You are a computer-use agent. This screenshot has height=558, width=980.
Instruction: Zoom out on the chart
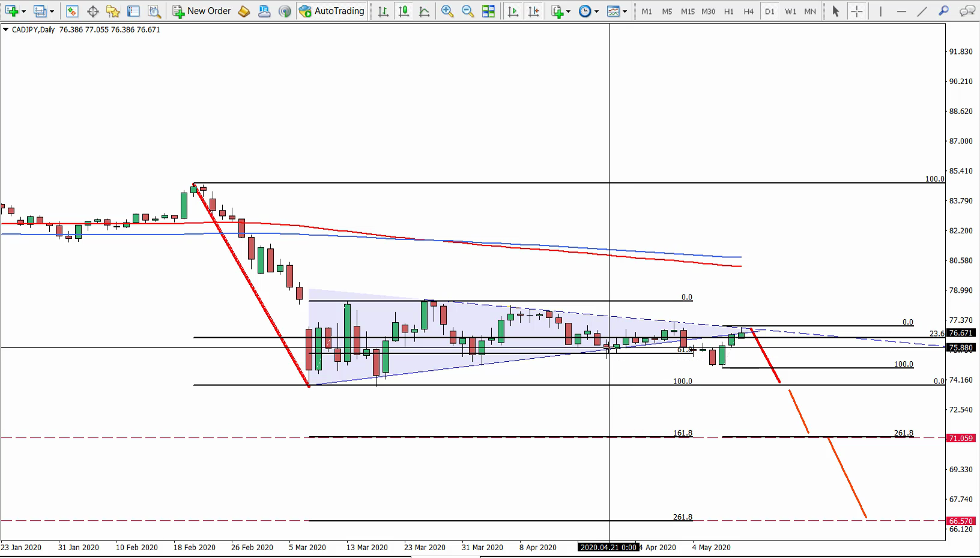[468, 11]
